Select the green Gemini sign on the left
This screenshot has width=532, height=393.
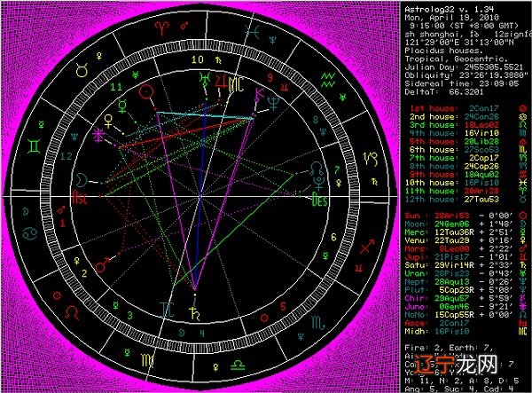tap(34, 145)
